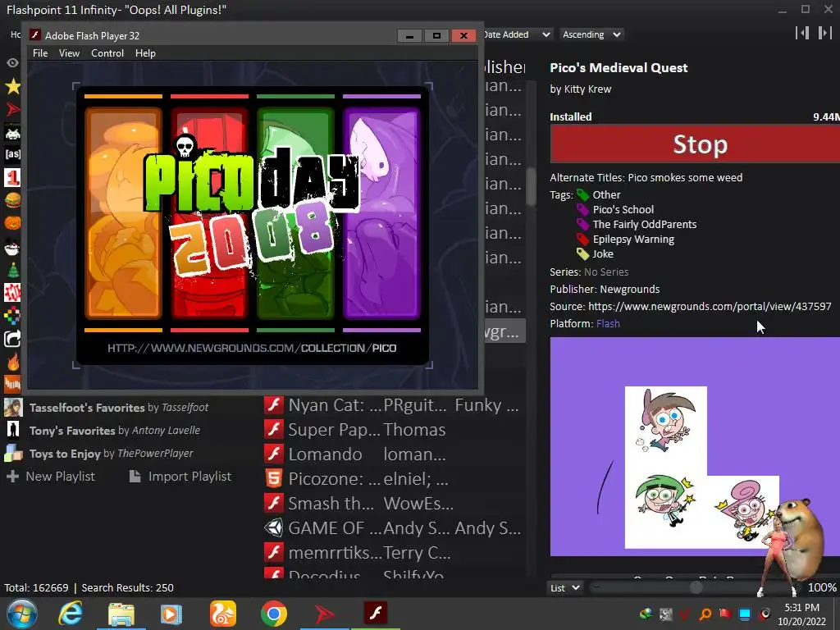
Task: Select the bowl playlist icon
Action: click(12, 247)
